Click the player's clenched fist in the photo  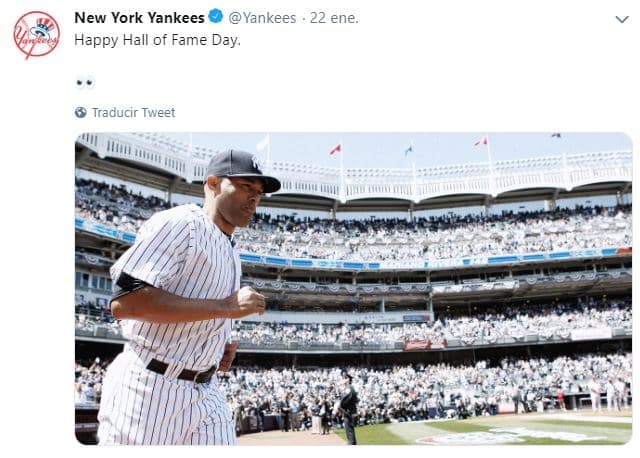tap(246, 301)
